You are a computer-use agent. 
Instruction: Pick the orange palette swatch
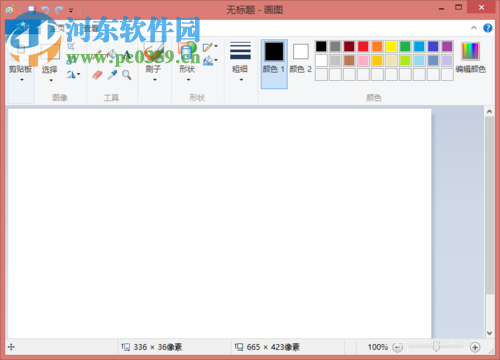[377, 46]
